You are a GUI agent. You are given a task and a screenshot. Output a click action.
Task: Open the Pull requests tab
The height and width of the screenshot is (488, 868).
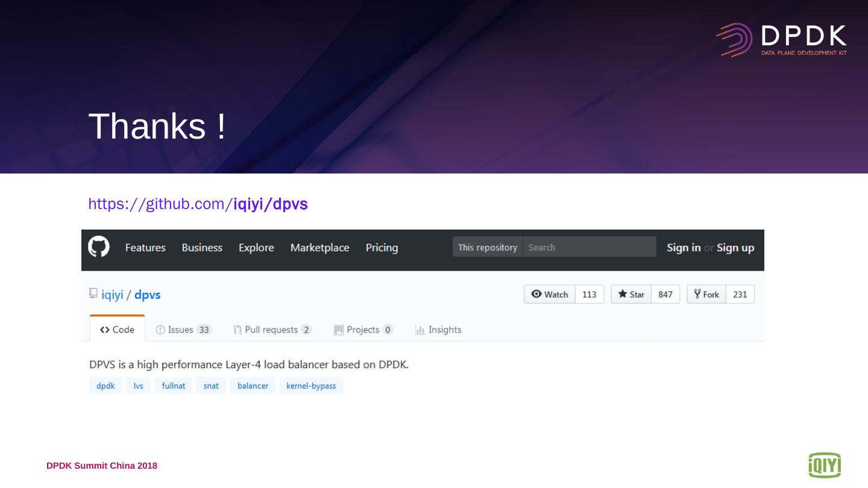pos(272,330)
